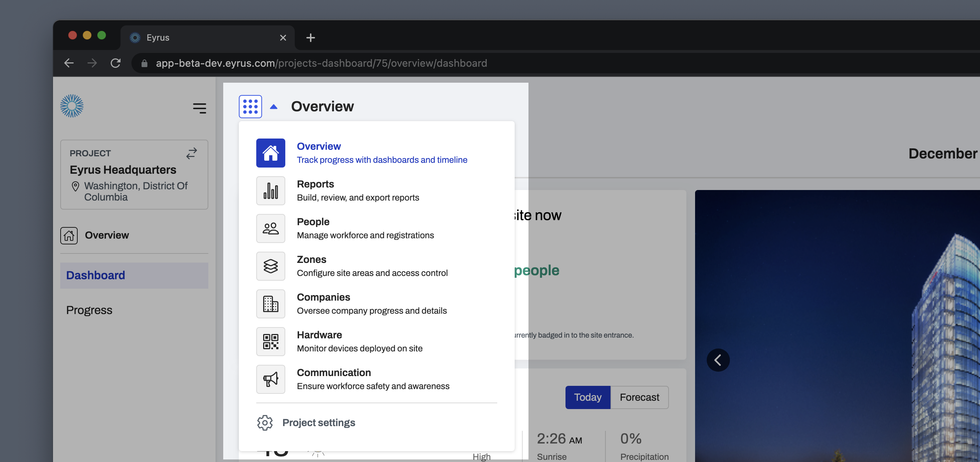Select Zones menu entry
Screen dimensions: 980x462
[377, 266]
